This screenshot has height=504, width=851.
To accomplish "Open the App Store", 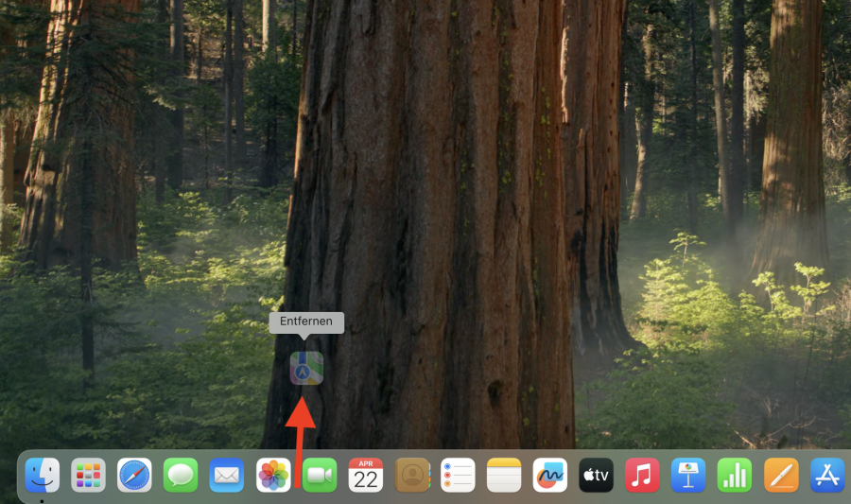I will [x=827, y=475].
